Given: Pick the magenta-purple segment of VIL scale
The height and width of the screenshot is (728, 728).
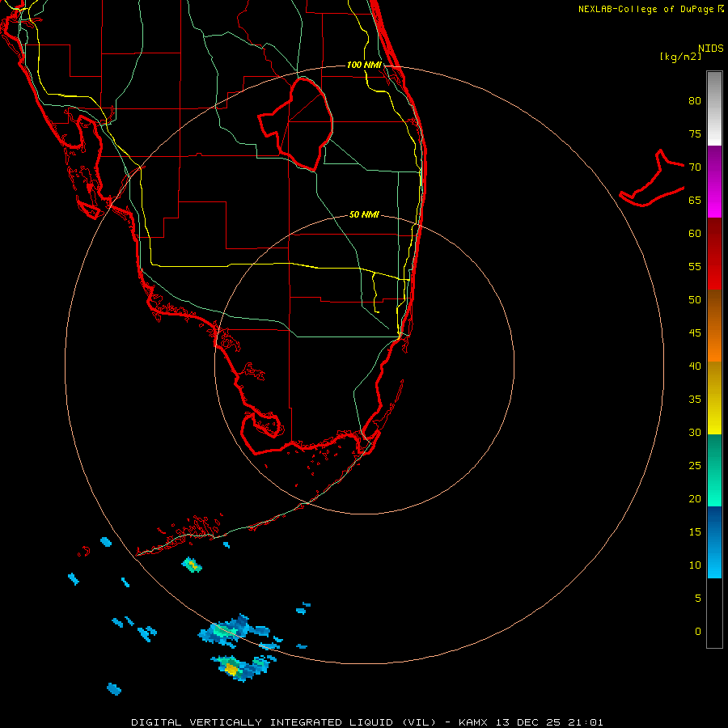Looking at the screenshot, I should click(714, 181).
